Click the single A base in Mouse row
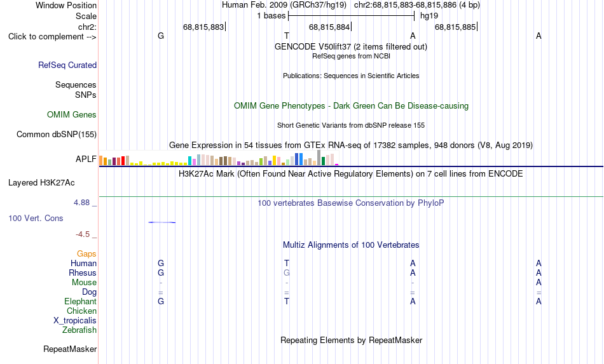This screenshot has height=364, width=604. coord(539,283)
